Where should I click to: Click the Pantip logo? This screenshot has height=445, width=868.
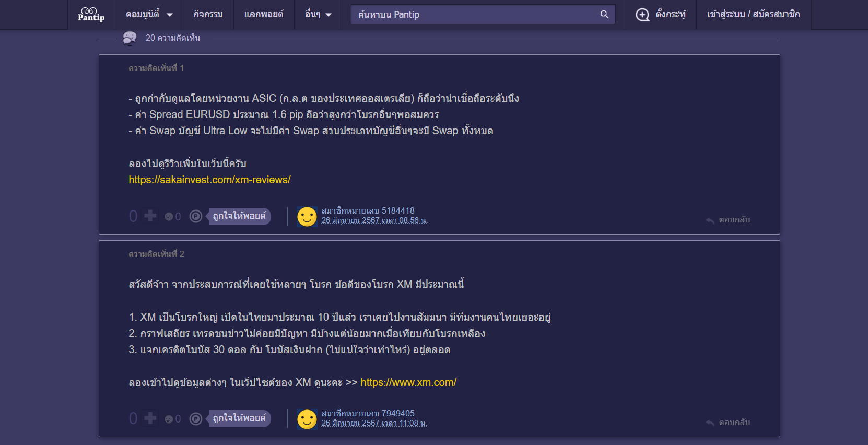point(91,14)
